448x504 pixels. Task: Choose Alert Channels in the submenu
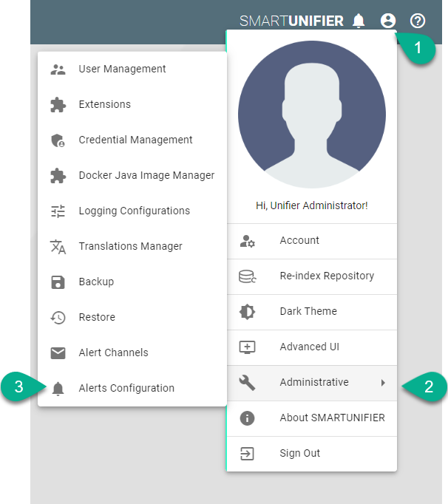click(113, 353)
